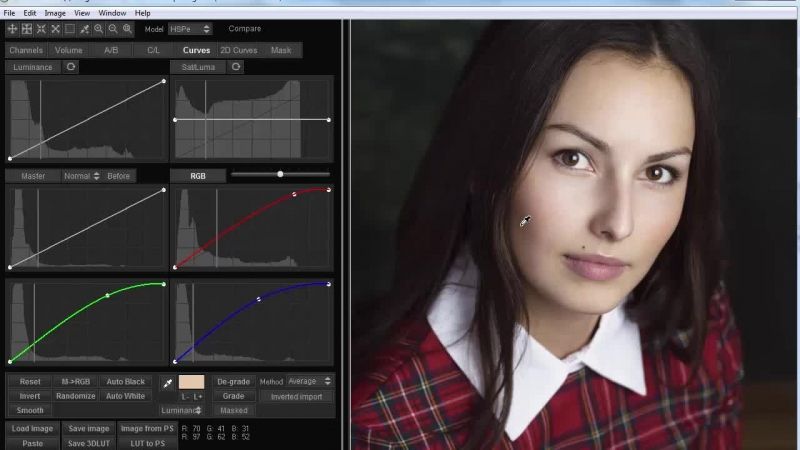Click the zoom in magnifier icon

click(98, 29)
